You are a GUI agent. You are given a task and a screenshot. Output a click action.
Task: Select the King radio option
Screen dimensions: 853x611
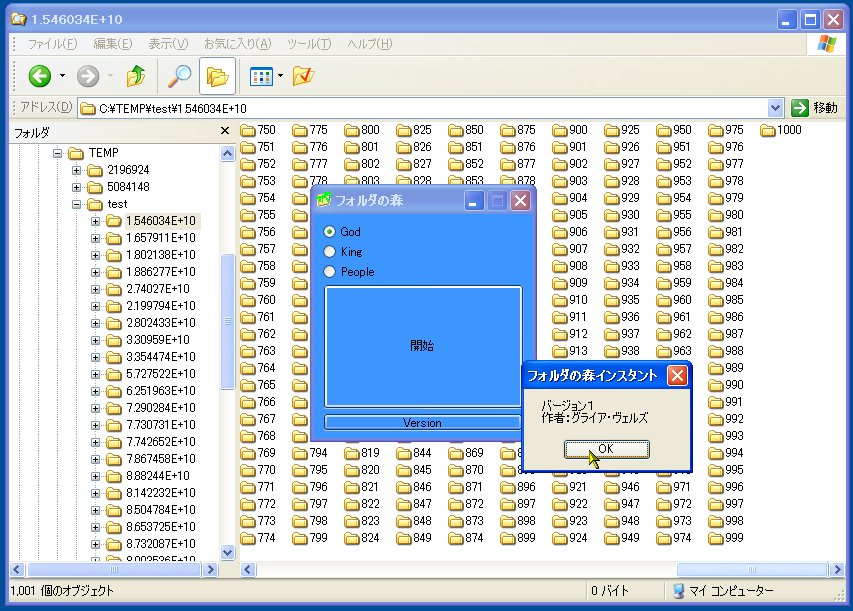coord(329,252)
